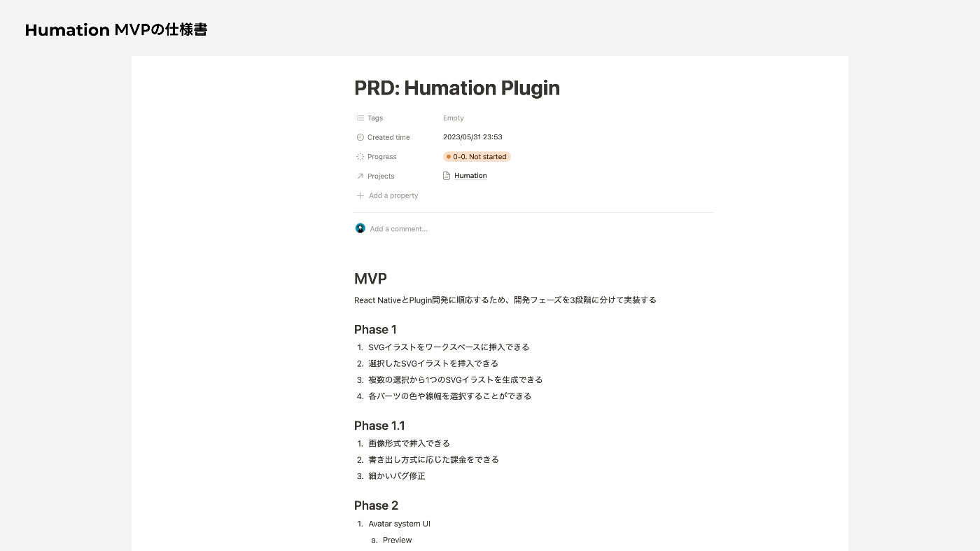Click the Phase 1 heading
Image resolution: width=980 pixels, height=551 pixels.
point(375,330)
